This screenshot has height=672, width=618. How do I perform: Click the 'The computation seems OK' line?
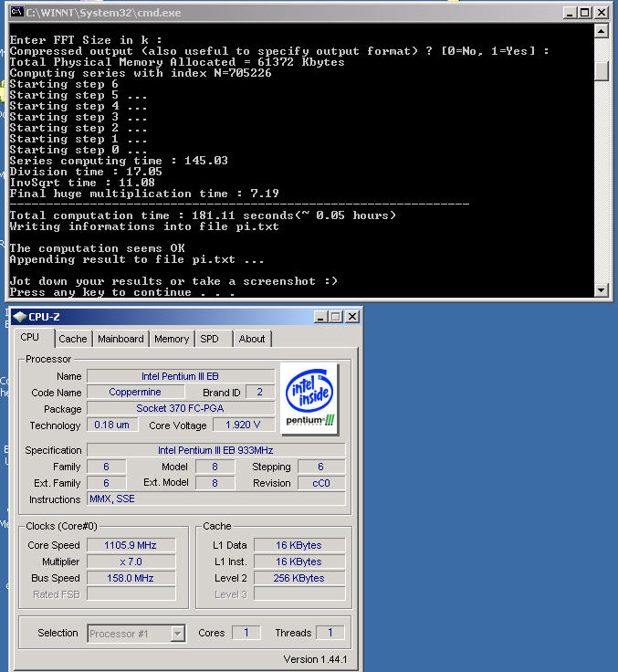(98, 248)
